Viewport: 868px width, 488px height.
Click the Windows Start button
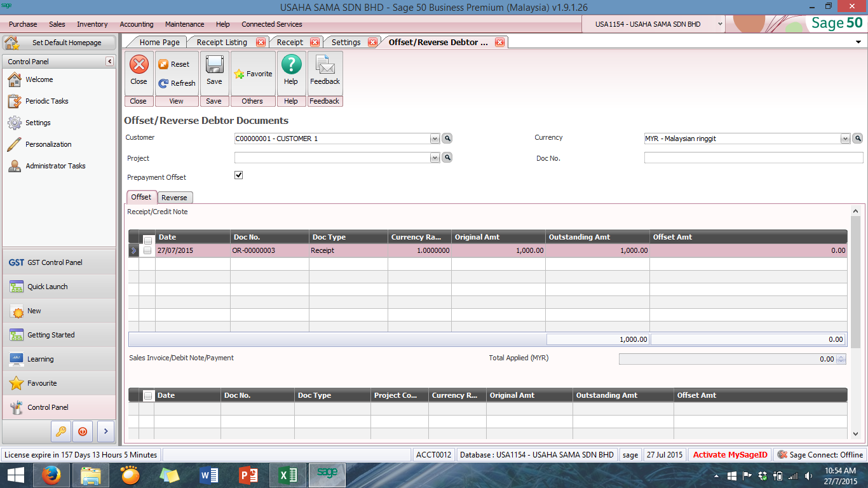point(16,475)
